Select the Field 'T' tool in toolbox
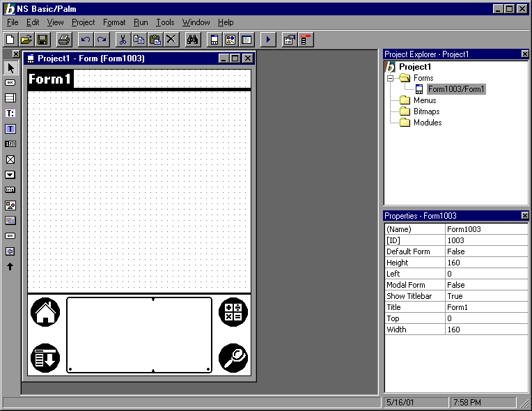 [x=10, y=129]
